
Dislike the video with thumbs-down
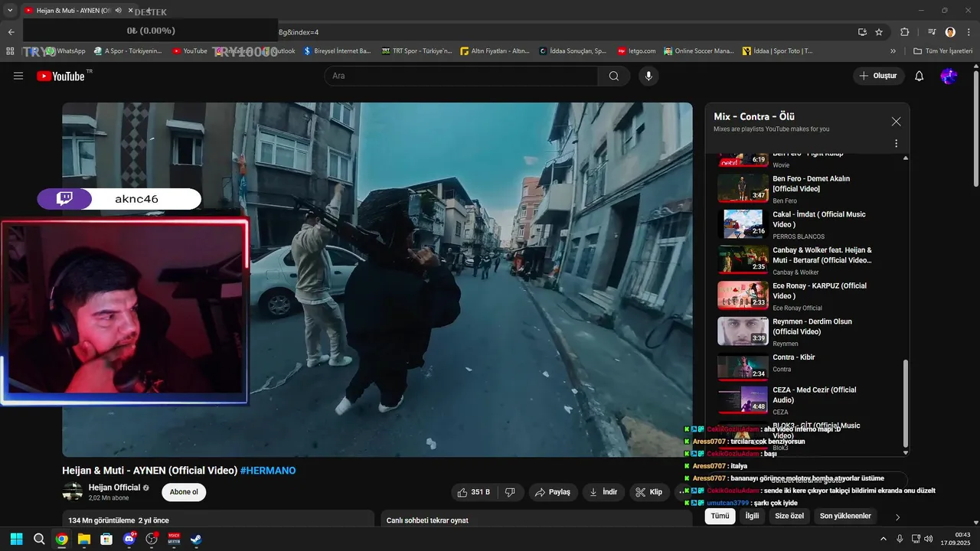(510, 492)
